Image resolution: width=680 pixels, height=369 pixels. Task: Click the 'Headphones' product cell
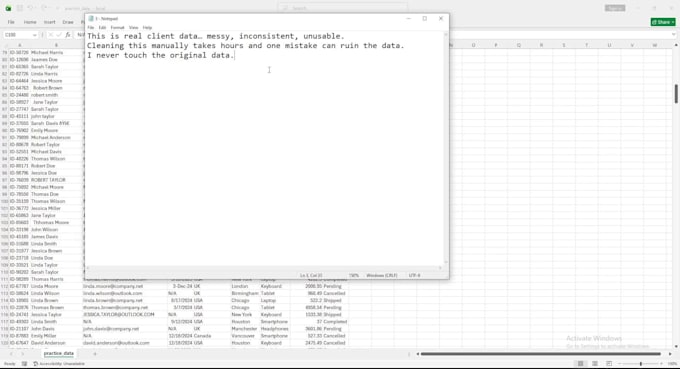[x=275, y=329]
